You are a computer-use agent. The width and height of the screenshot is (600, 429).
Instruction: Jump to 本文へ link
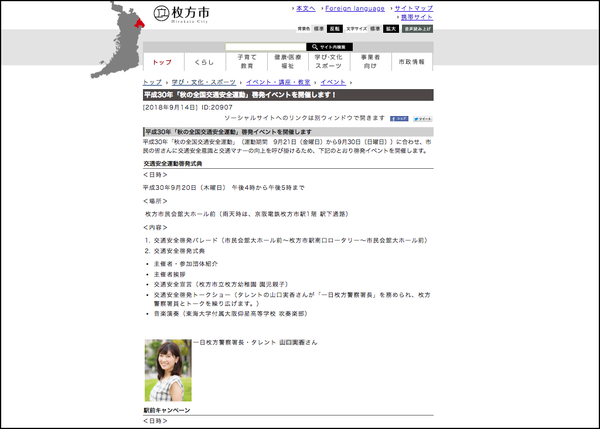(306, 8)
